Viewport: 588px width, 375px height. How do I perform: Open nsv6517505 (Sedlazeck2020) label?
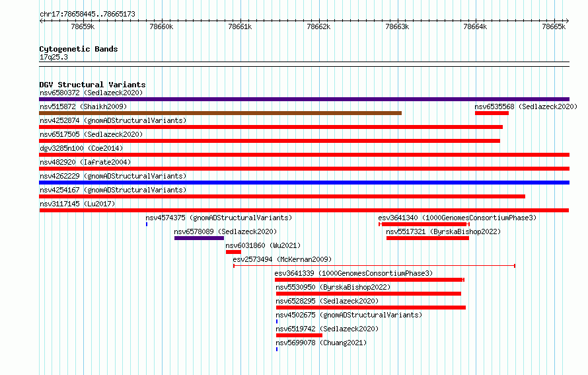(x=91, y=134)
